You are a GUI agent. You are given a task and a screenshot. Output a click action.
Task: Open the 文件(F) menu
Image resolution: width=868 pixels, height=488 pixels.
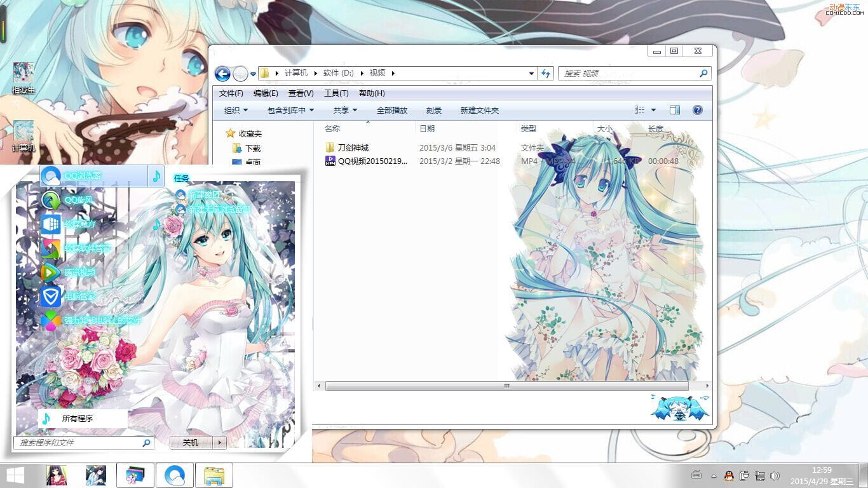click(231, 93)
